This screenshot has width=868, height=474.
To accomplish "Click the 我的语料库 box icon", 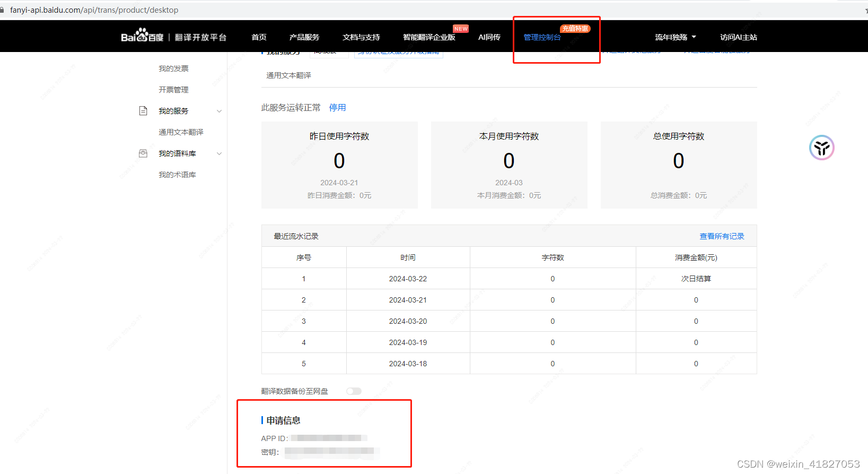I will tap(143, 153).
